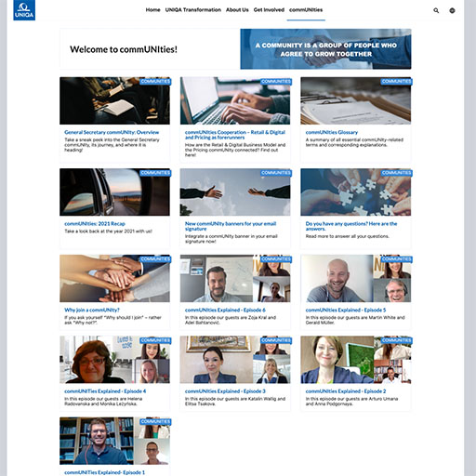Open commUNIties: 2021 Recap link
The width and height of the screenshot is (476, 476).
95,224
